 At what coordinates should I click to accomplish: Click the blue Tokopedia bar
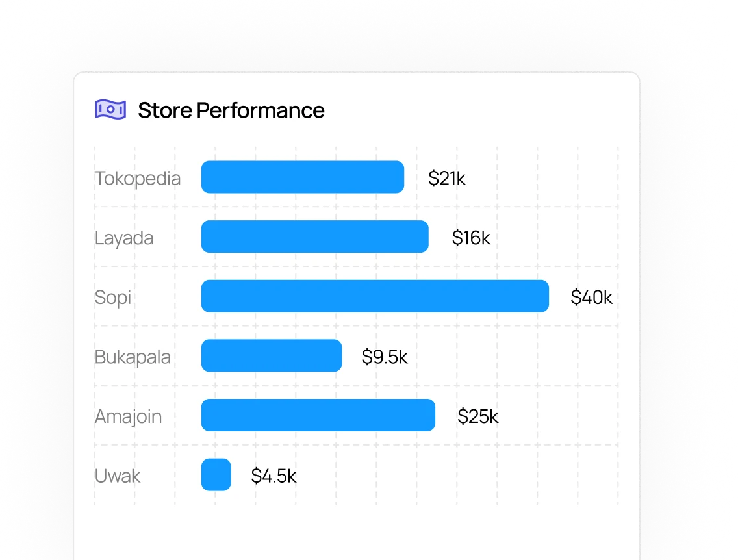tap(302, 177)
